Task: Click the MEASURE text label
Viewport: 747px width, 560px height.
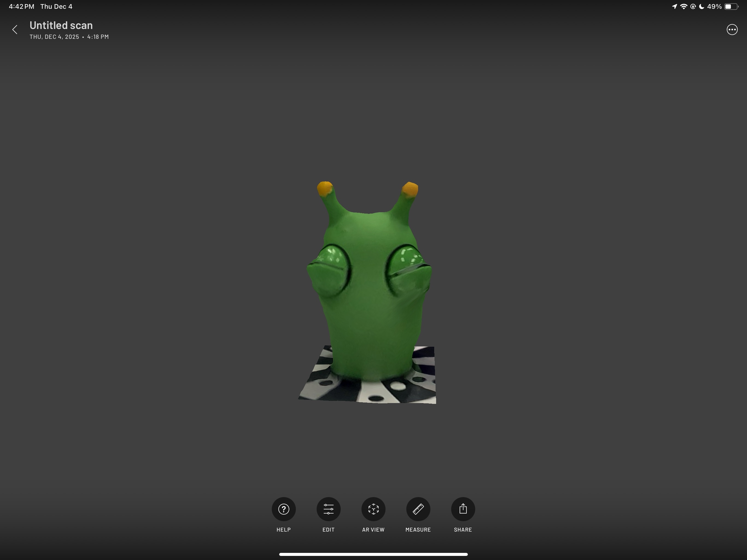Action: coord(418,530)
